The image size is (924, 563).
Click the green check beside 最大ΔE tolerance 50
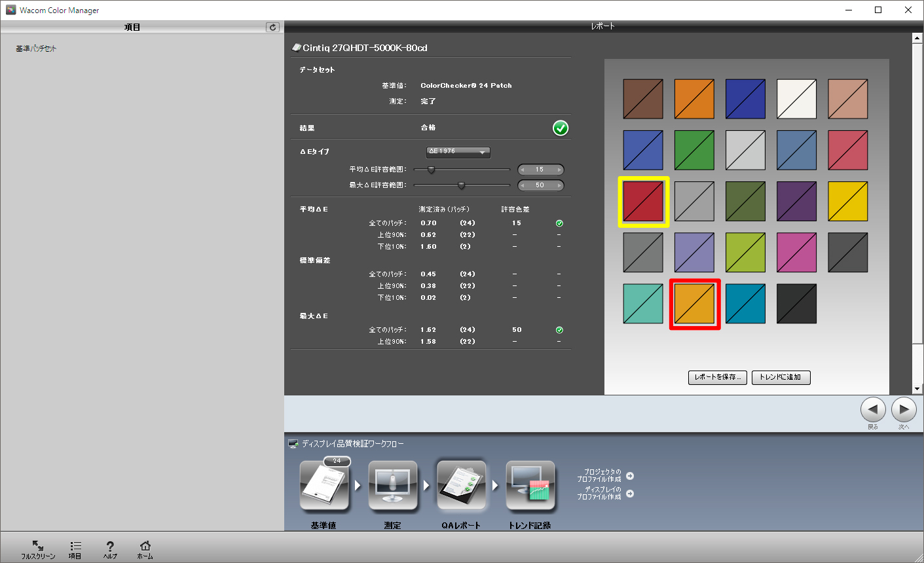[x=559, y=330]
